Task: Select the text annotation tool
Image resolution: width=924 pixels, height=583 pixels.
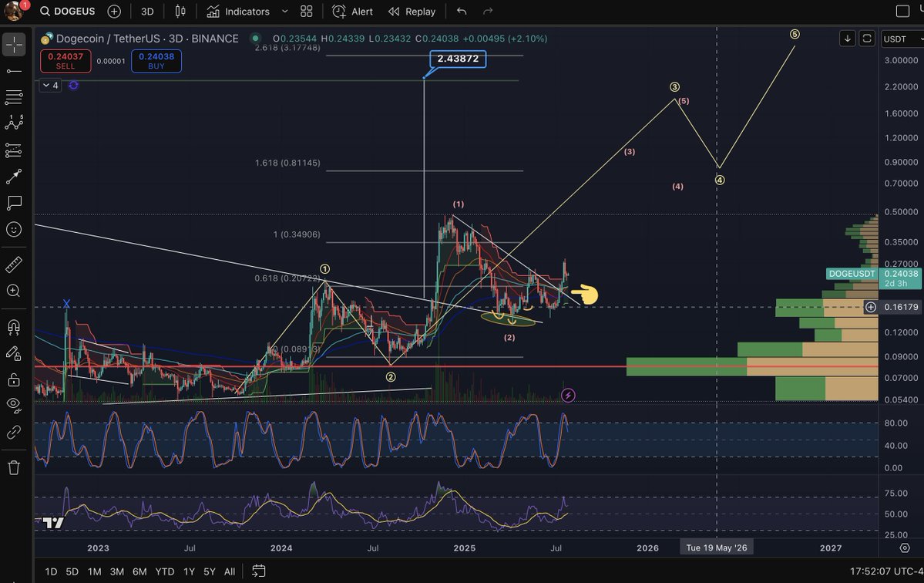Action: pos(14,203)
